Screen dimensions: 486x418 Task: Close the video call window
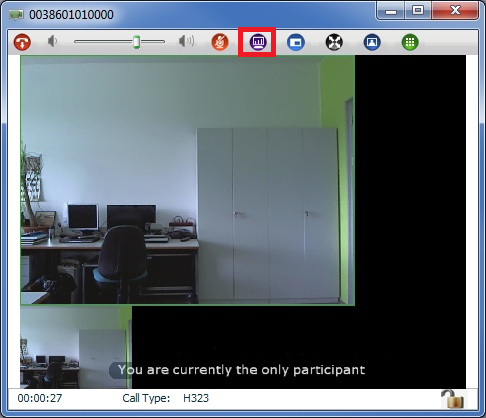[x=455, y=10]
